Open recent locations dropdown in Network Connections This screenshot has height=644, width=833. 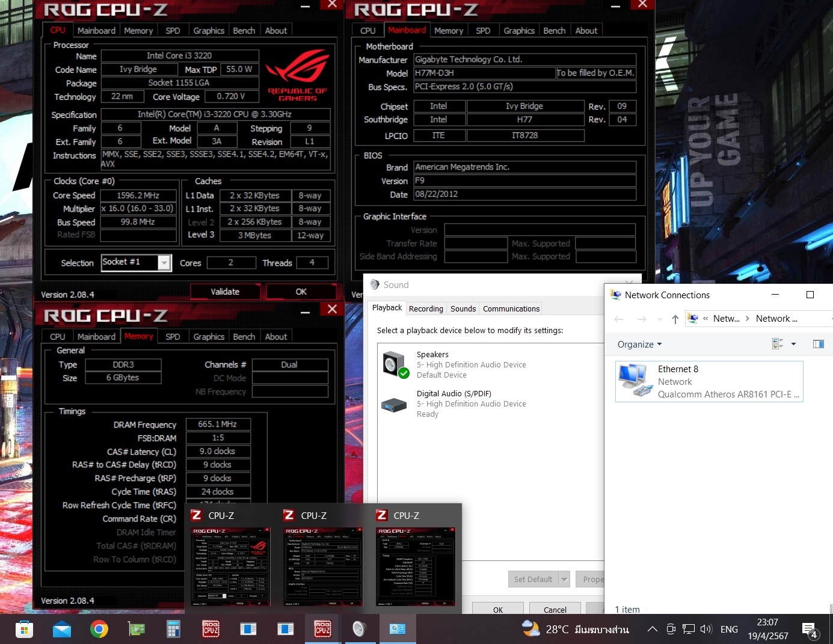660,319
